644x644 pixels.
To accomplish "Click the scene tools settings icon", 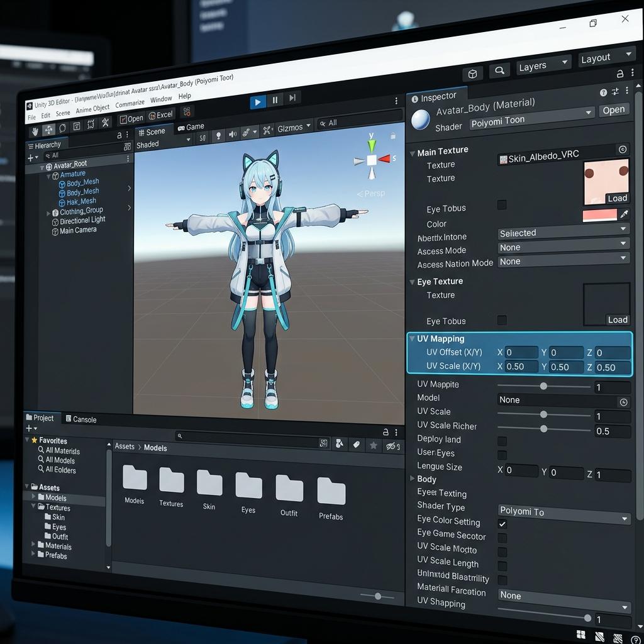I will pyautogui.click(x=267, y=131).
